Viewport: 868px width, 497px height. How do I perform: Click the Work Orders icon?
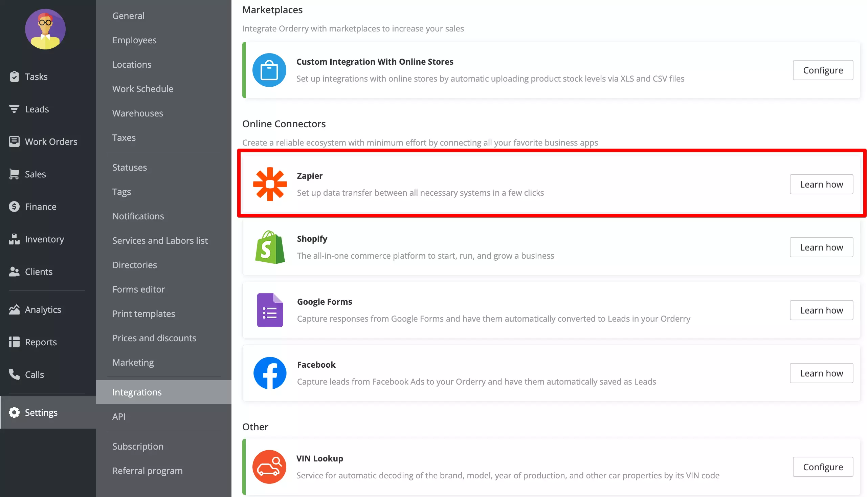(x=14, y=141)
